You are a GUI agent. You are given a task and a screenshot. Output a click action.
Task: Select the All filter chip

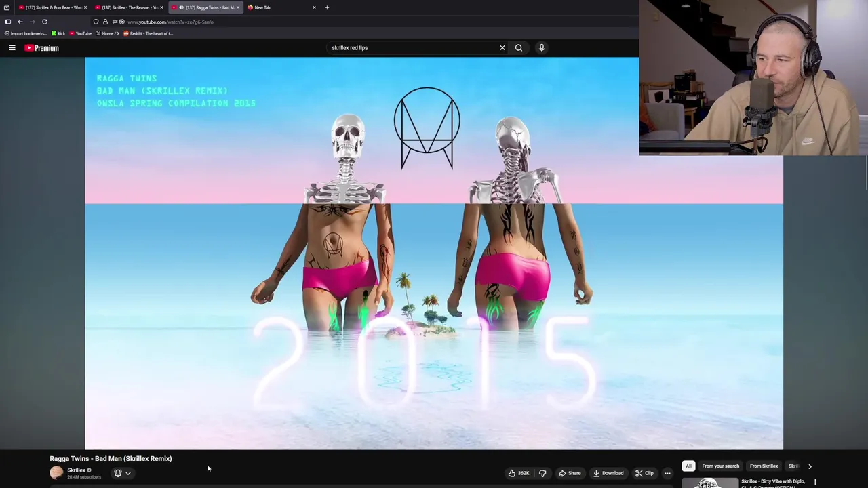(x=688, y=466)
